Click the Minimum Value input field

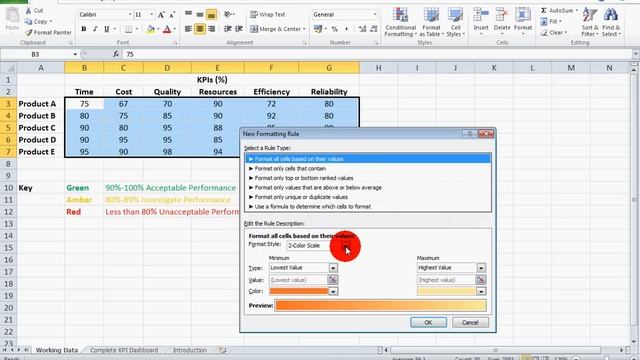298,280
